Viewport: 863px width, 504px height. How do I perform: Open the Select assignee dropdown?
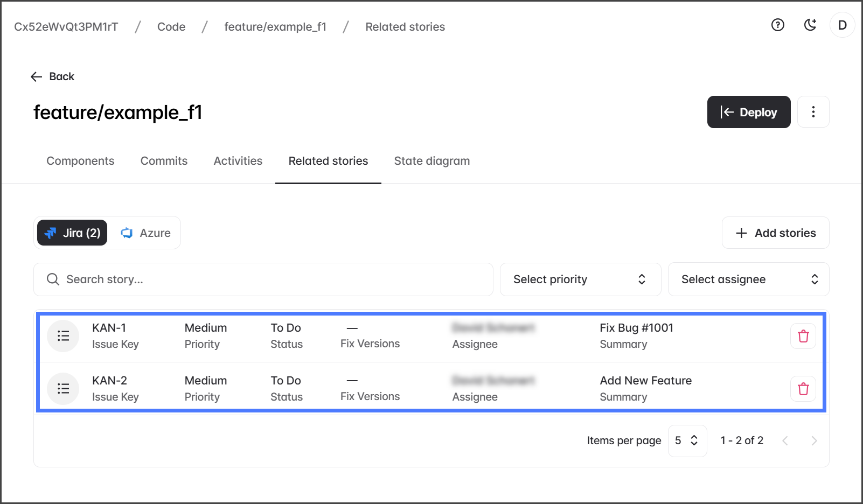pos(748,279)
